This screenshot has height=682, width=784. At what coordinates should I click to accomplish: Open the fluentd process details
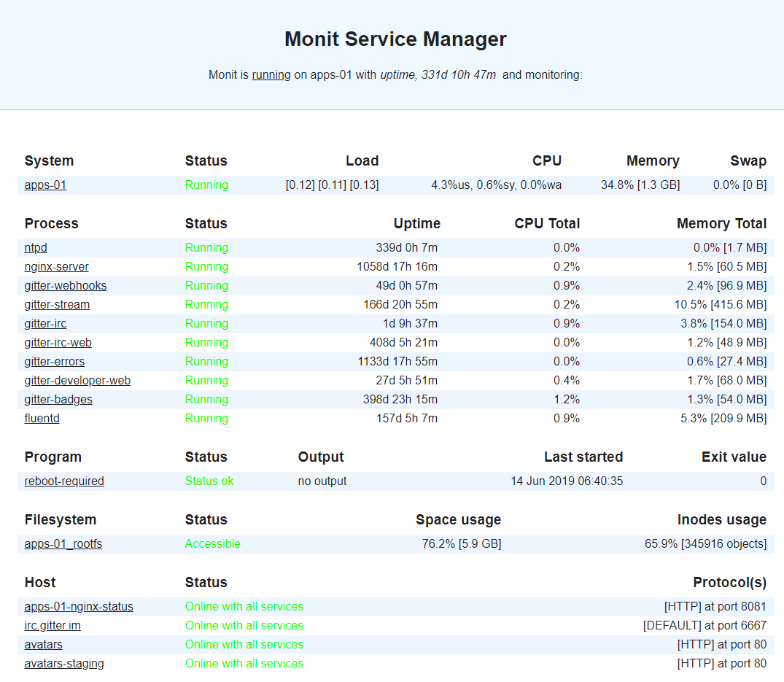(42, 419)
